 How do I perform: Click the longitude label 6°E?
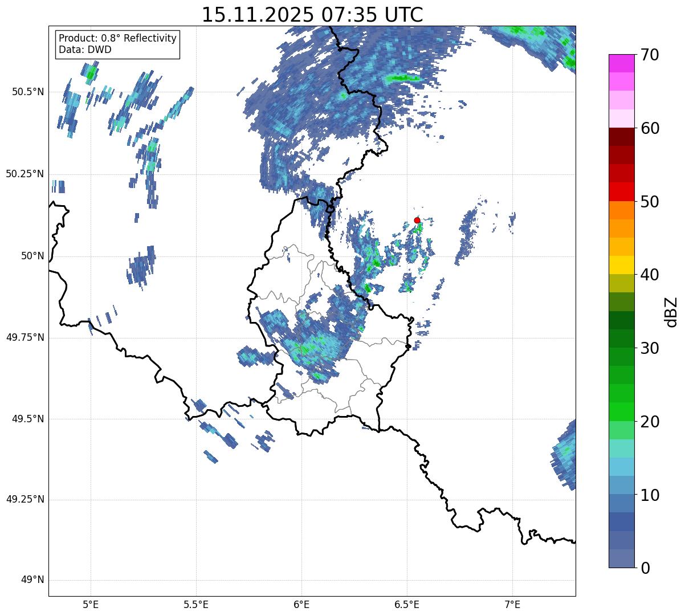click(301, 605)
